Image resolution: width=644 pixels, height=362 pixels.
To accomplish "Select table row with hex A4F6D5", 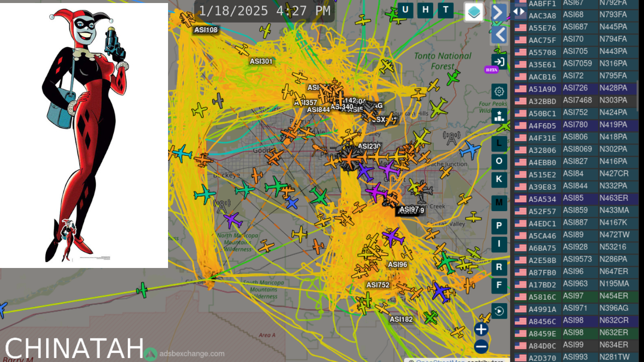I will coord(576,125).
